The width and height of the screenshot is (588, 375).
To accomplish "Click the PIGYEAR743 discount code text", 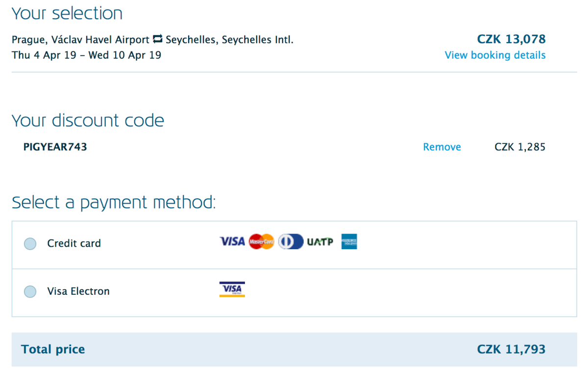I will (55, 147).
